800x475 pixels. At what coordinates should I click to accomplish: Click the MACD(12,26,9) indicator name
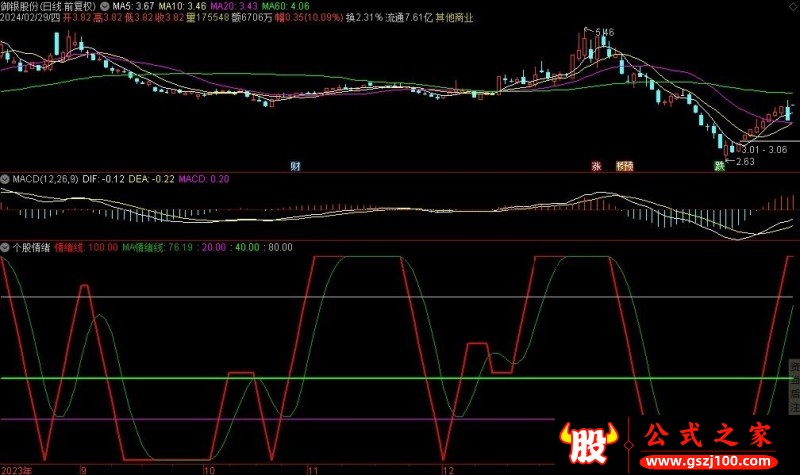45,179
